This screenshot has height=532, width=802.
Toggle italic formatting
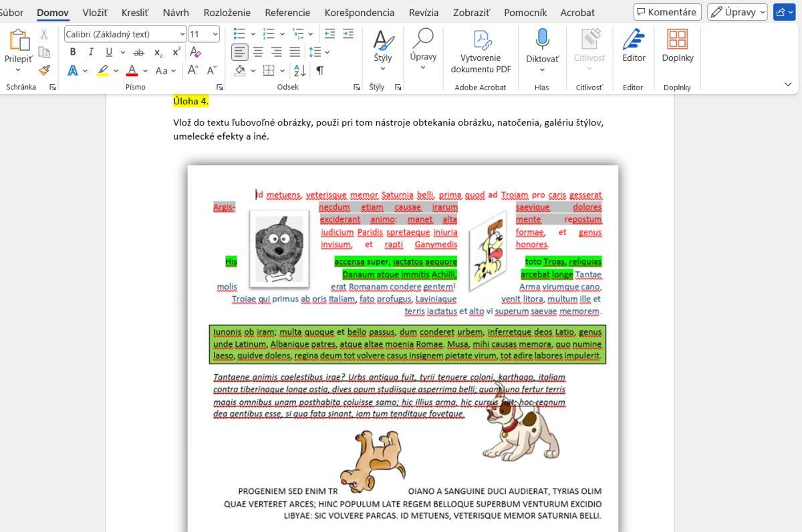click(x=91, y=52)
